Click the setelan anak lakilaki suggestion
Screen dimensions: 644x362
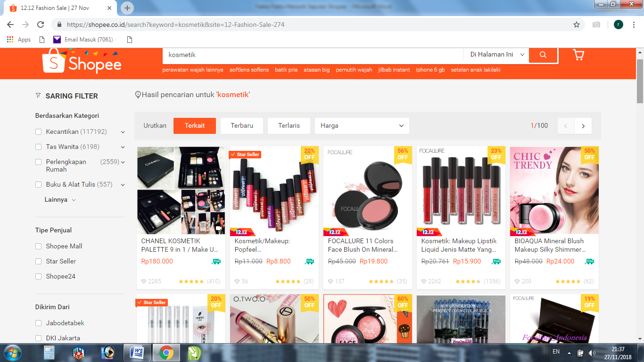(476, 70)
